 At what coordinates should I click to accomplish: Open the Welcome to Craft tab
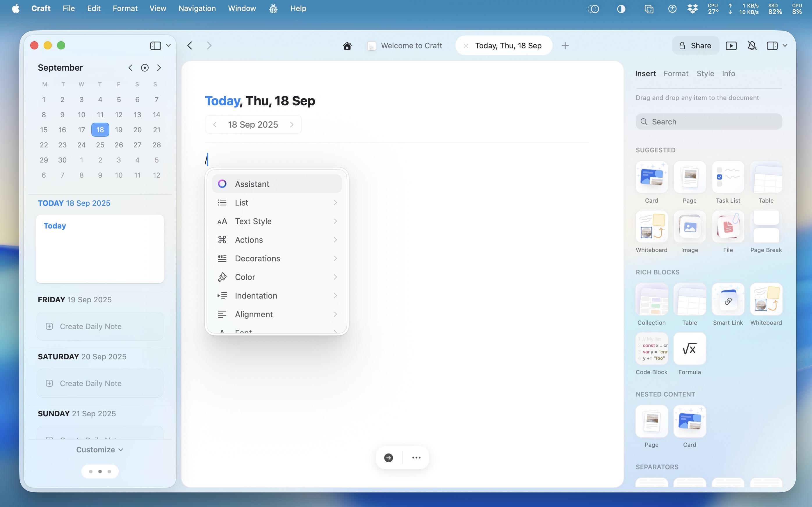point(405,46)
